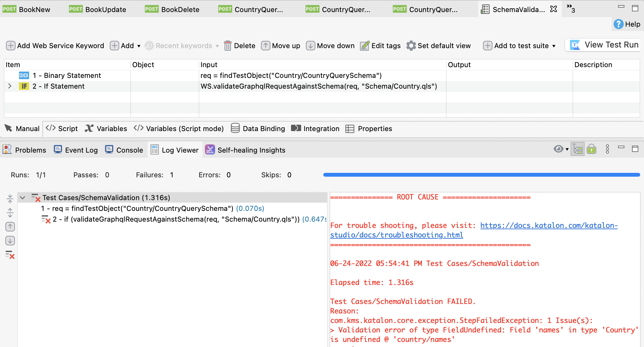Click the Move up arrow icon
644x347 pixels.
(265, 46)
